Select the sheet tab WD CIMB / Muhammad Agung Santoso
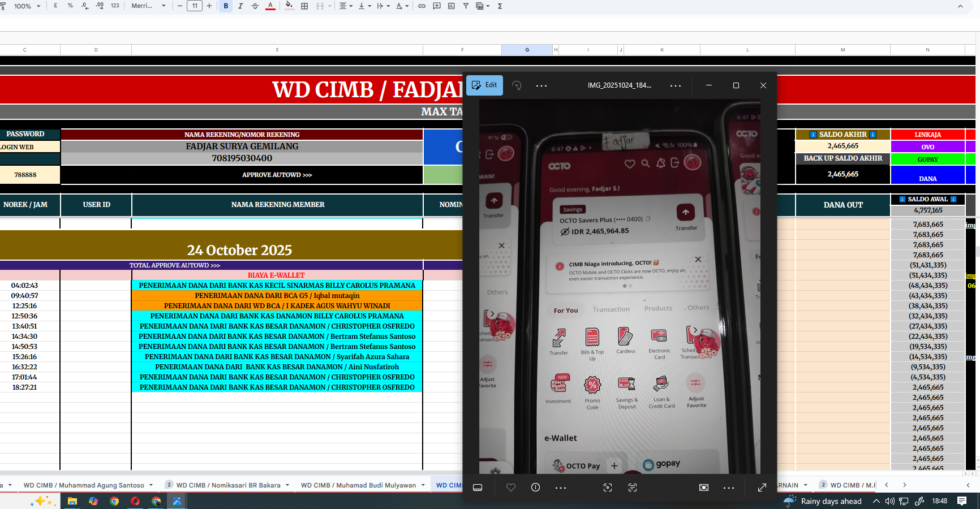This screenshot has width=980, height=509. [x=84, y=485]
